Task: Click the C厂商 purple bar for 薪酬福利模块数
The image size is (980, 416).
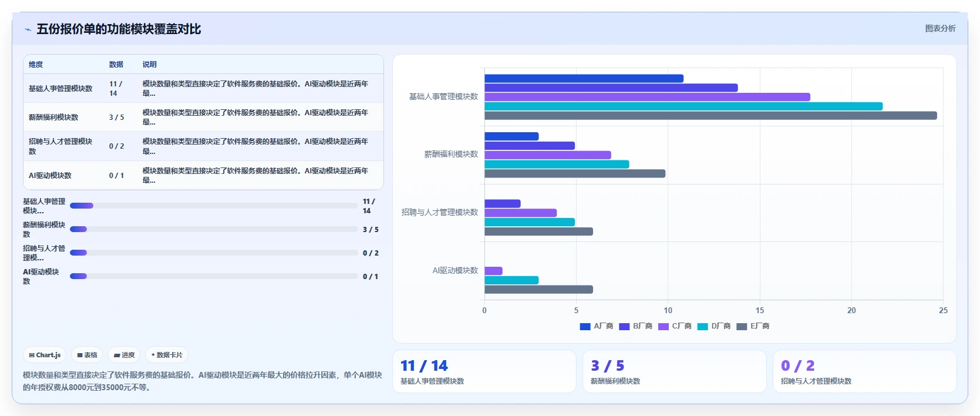Action: click(548, 155)
